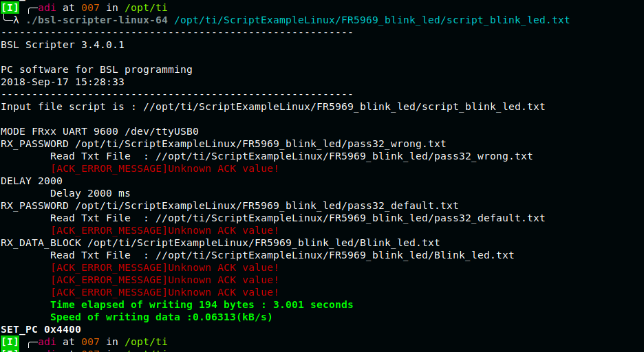Click the green Time elapsed of writing line
The height and width of the screenshot is (352, 644).
tap(202, 305)
